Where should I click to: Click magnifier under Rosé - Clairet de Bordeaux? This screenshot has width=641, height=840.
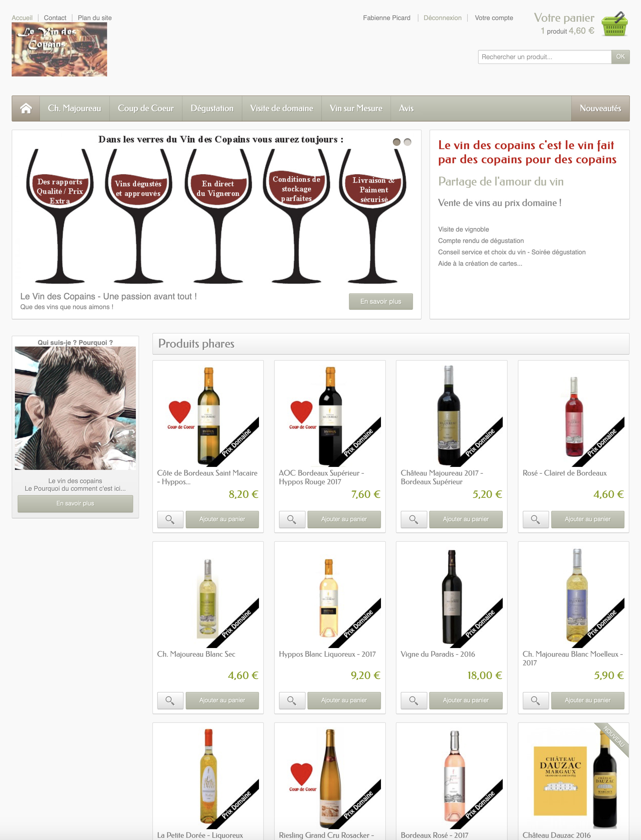pos(535,519)
